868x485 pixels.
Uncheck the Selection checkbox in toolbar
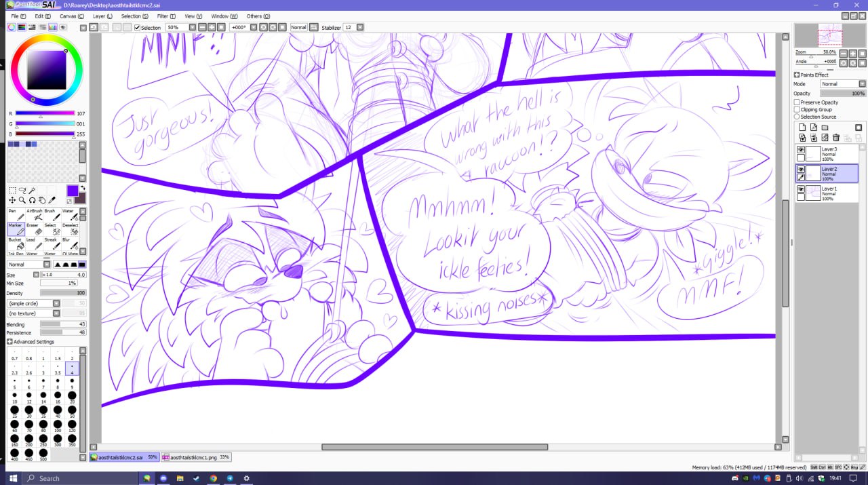coord(138,28)
